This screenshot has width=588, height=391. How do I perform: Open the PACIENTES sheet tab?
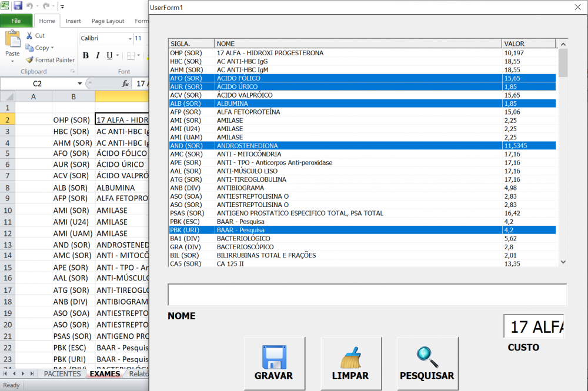62,374
